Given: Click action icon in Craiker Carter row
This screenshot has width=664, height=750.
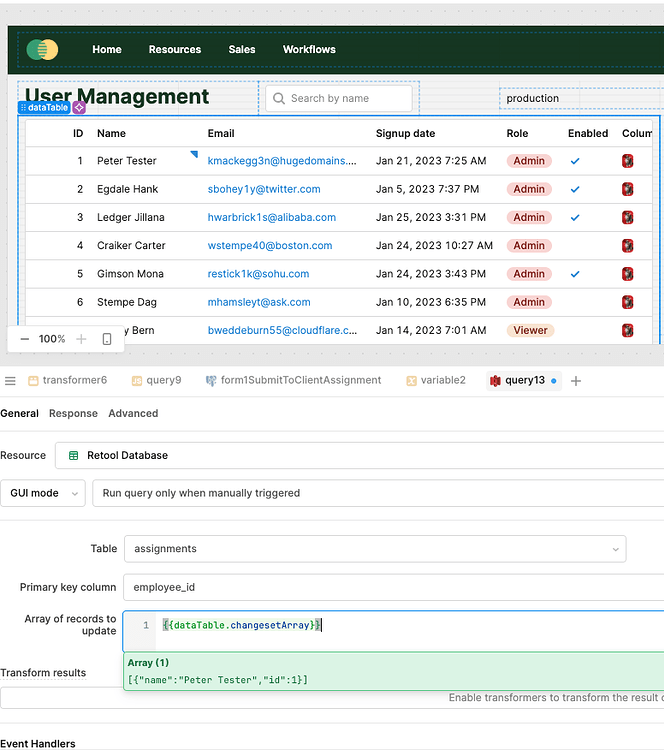Looking at the screenshot, I should (628, 245).
